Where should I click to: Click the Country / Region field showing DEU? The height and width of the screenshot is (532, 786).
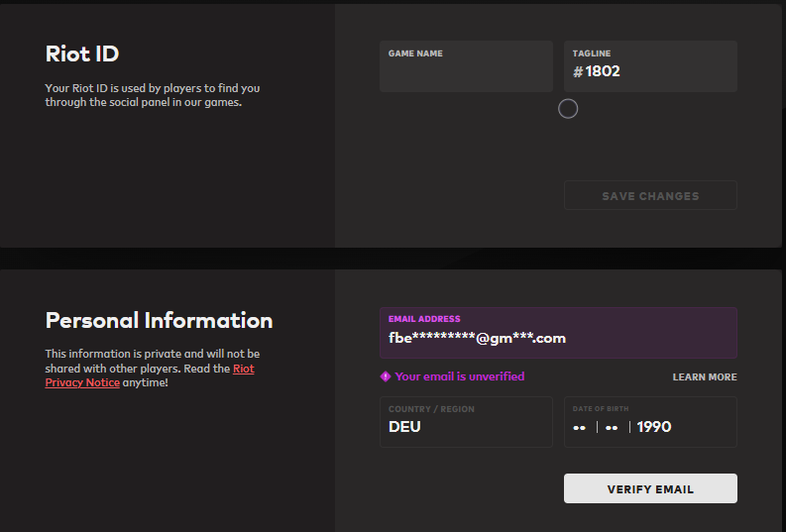[466, 422]
